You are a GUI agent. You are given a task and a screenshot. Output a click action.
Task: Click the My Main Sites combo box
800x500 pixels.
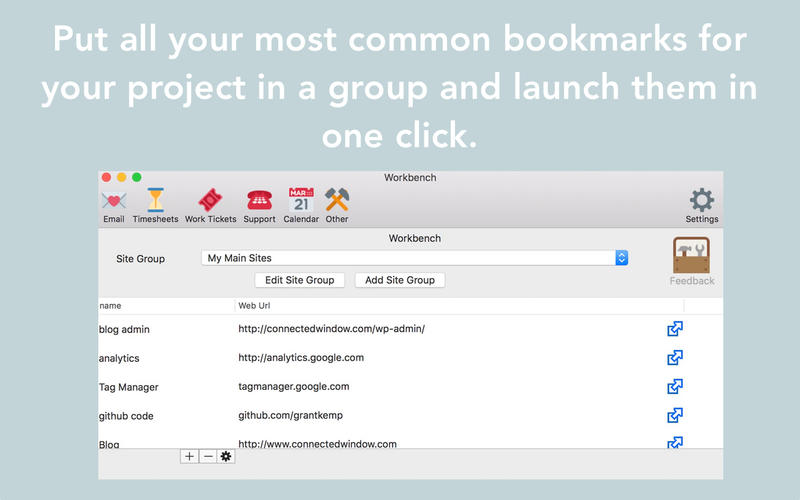(x=414, y=258)
